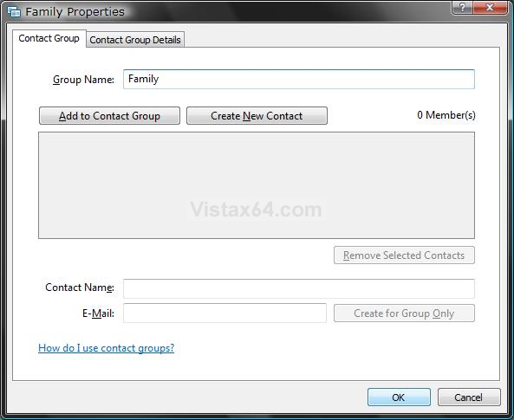This screenshot has height=420, width=514.
Task: Open the How do I use contact groups link
Action: pyautogui.click(x=107, y=348)
